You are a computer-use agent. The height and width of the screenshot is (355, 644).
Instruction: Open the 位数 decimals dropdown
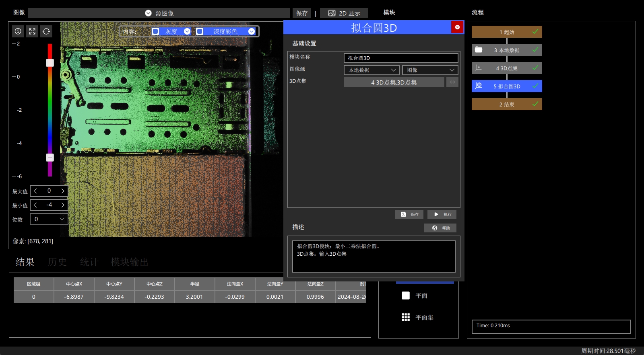(49, 219)
